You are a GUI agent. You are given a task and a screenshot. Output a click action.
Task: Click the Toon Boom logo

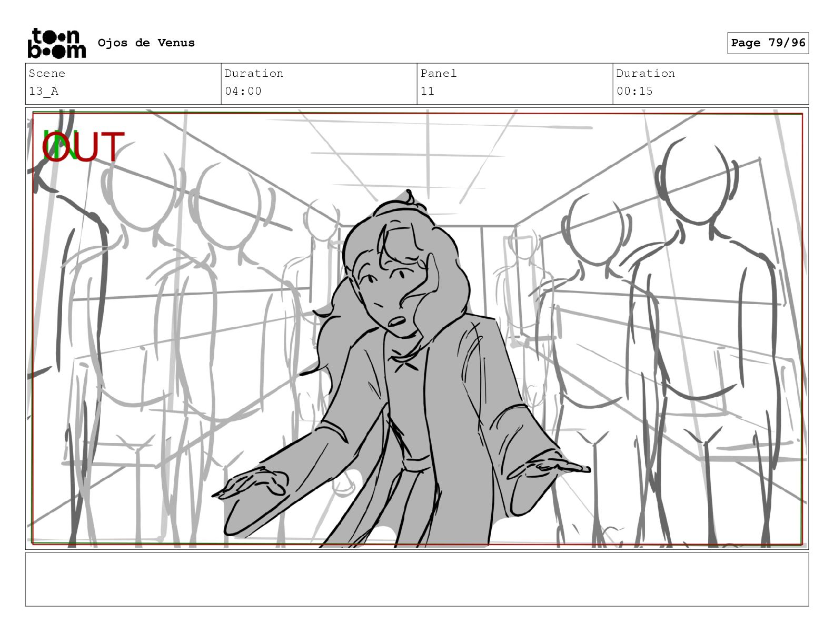pyautogui.click(x=56, y=43)
